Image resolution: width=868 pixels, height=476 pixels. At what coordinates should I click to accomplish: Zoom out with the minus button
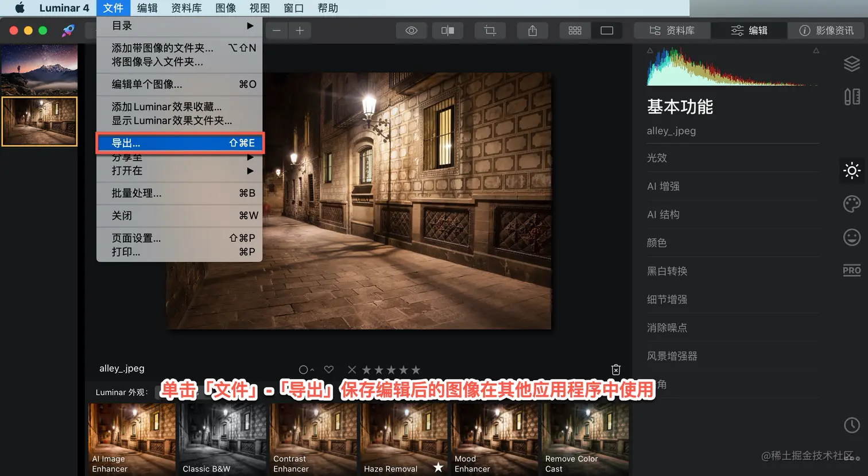(x=277, y=30)
